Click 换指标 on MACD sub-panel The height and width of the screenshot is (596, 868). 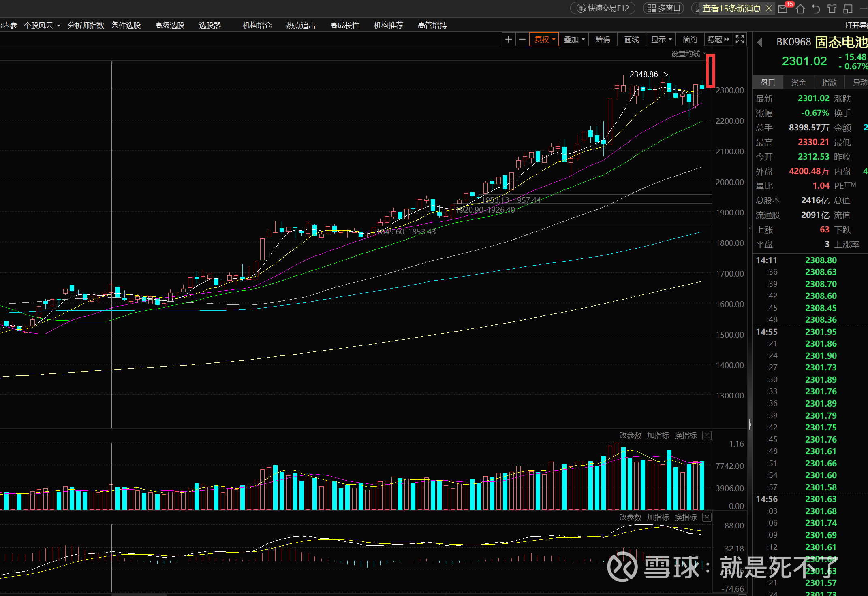(x=685, y=517)
